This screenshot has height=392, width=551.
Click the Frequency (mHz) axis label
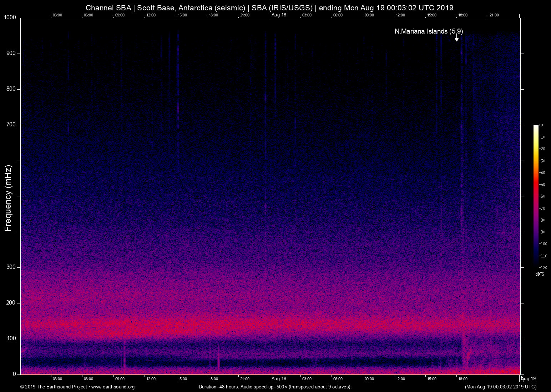8,198
